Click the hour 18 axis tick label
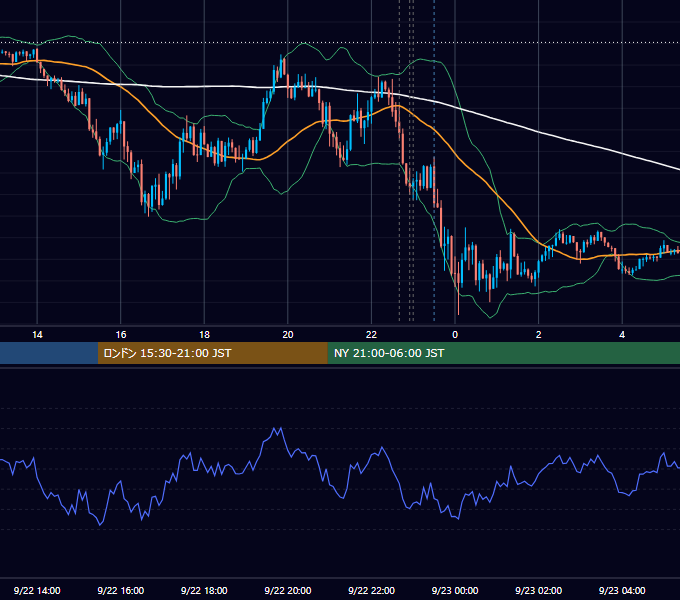The height and width of the screenshot is (600, 680). [204, 335]
